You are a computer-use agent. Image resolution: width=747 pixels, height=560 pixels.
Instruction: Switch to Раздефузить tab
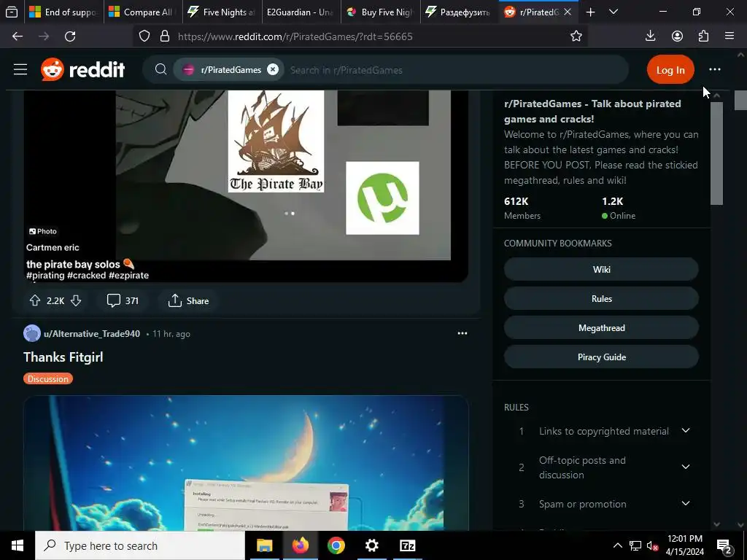460,12
